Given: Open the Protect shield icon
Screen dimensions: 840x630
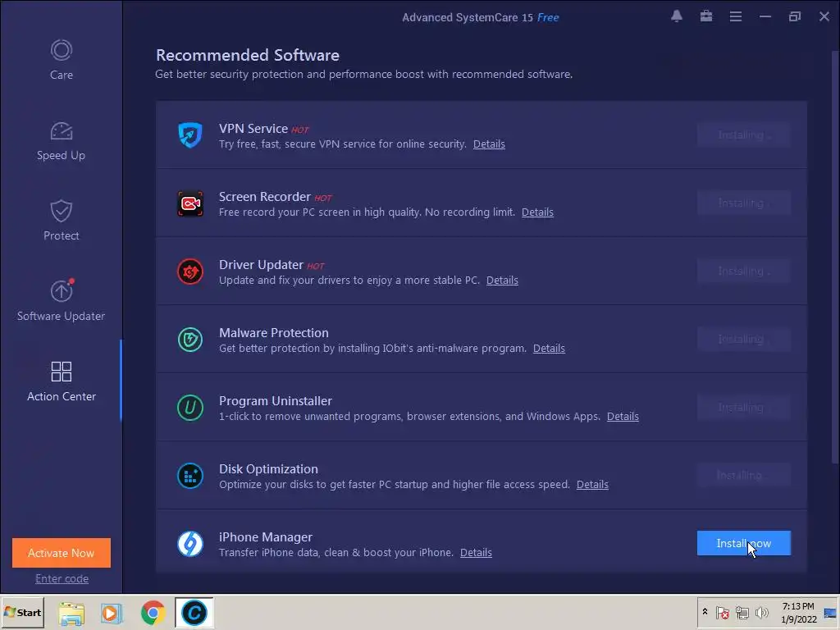Looking at the screenshot, I should pos(61,211).
